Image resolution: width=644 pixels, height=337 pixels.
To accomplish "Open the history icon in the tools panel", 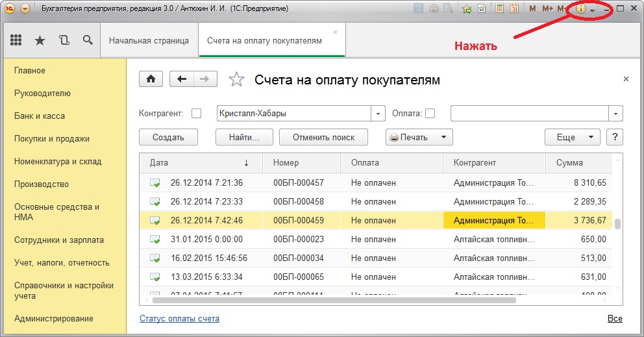I will 64,40.
